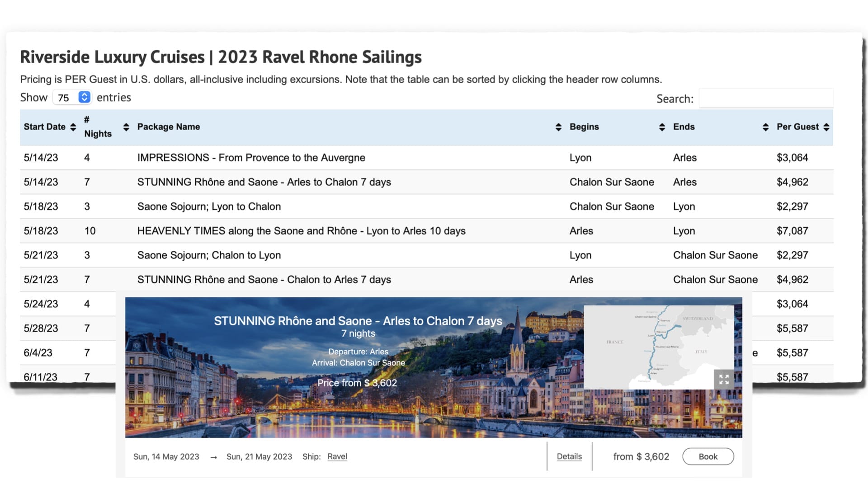868x488 pixels.
Task: Open the Ravel ship link
Action: pyautogui.click(x=337, y=456)
